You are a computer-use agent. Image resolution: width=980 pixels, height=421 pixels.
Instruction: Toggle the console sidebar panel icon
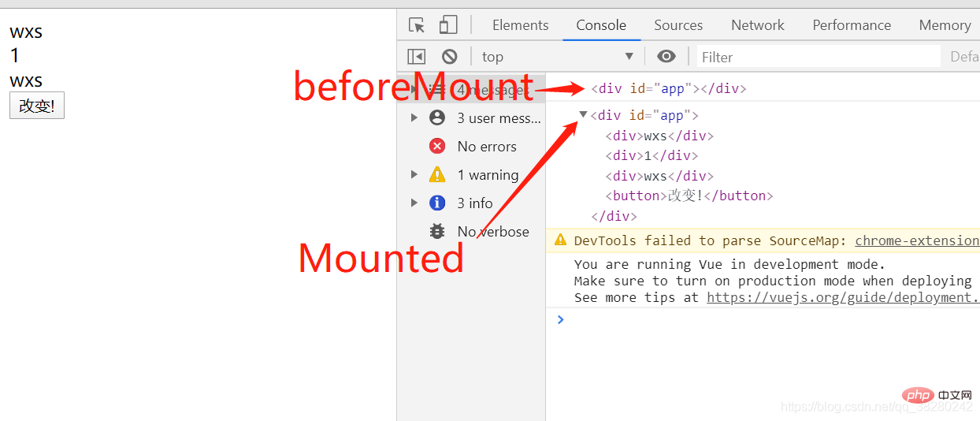pyautogui.click(x=416, y=57)
